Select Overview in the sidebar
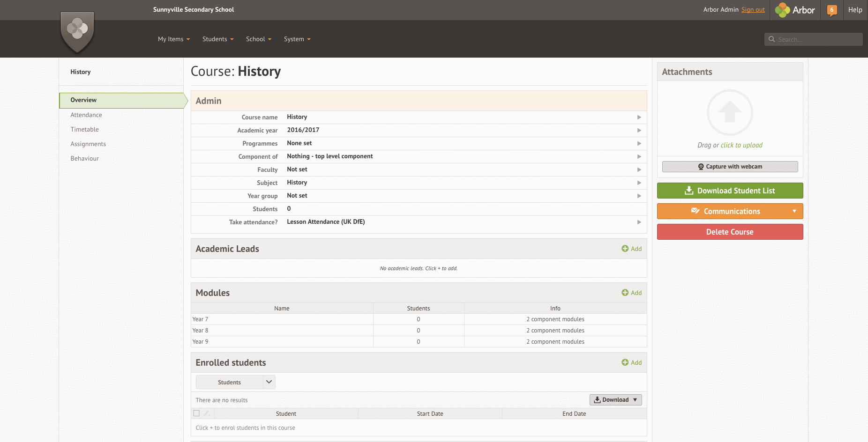The height and width of the screenshot is (442, 868). (121, 100)
